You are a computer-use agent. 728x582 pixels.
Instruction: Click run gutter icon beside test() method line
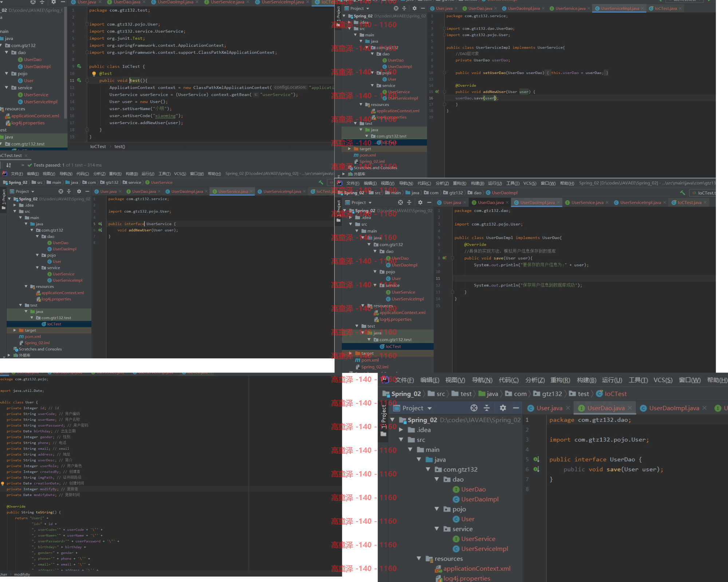[79, 80]
